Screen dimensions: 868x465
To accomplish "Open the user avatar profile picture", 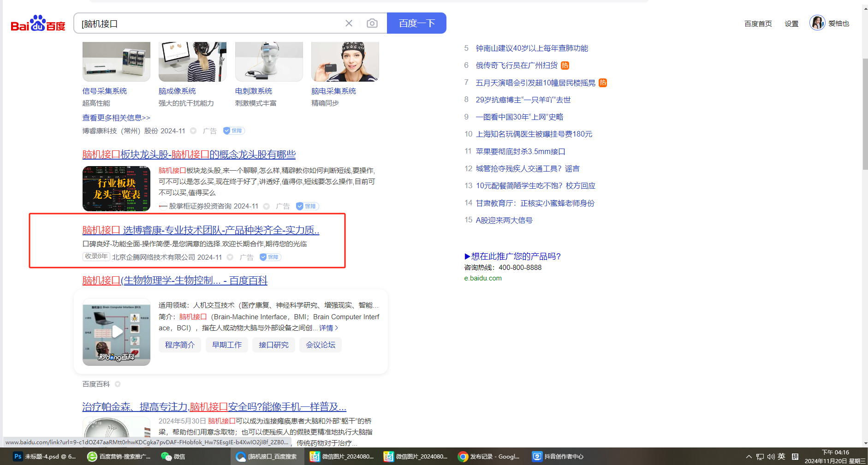I will point(817,23).
